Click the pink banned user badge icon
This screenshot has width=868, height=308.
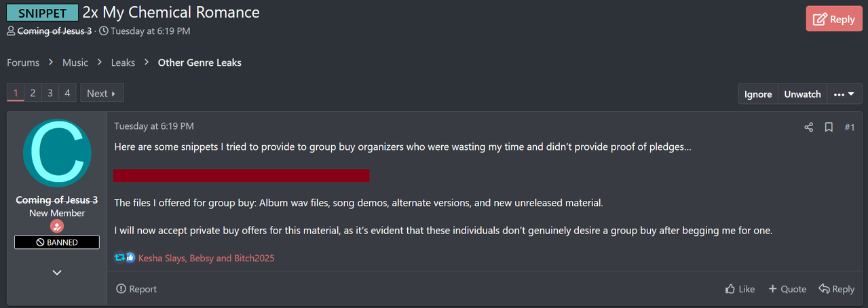click(57, 227)
